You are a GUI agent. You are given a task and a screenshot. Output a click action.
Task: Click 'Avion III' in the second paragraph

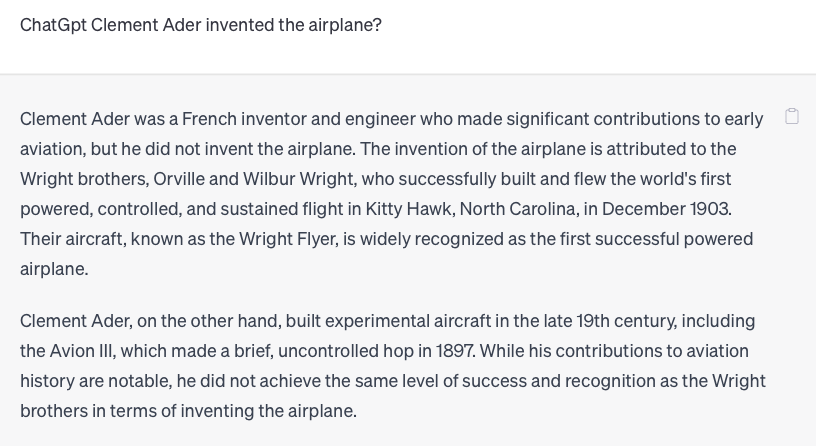[81, 351]
